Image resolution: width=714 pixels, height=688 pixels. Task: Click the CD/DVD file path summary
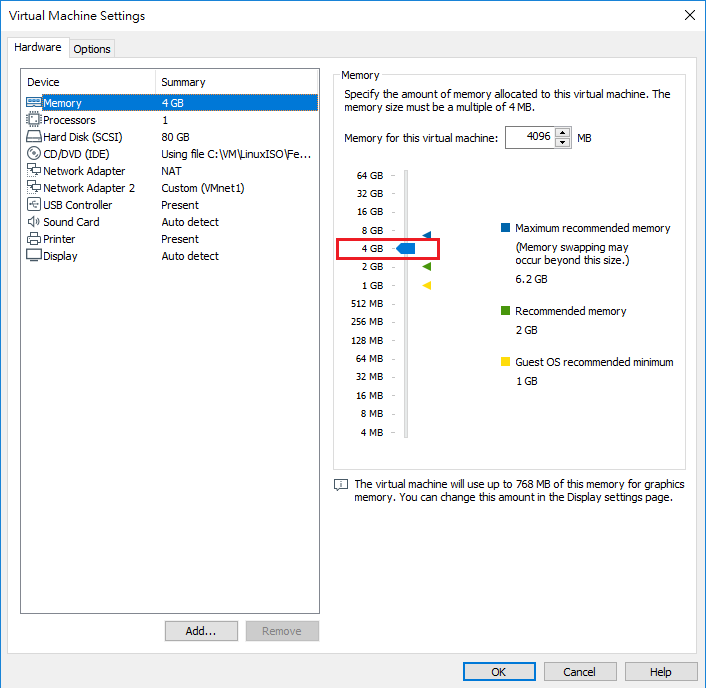coord(236,154)
